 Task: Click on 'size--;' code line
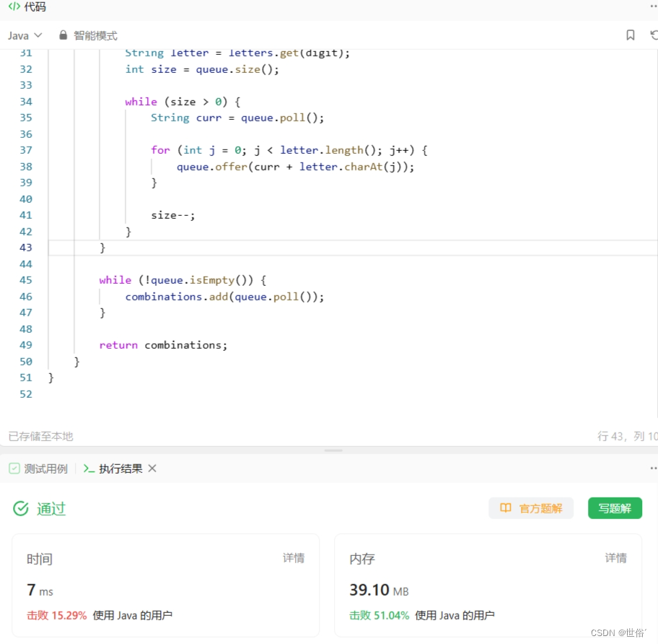173,215
